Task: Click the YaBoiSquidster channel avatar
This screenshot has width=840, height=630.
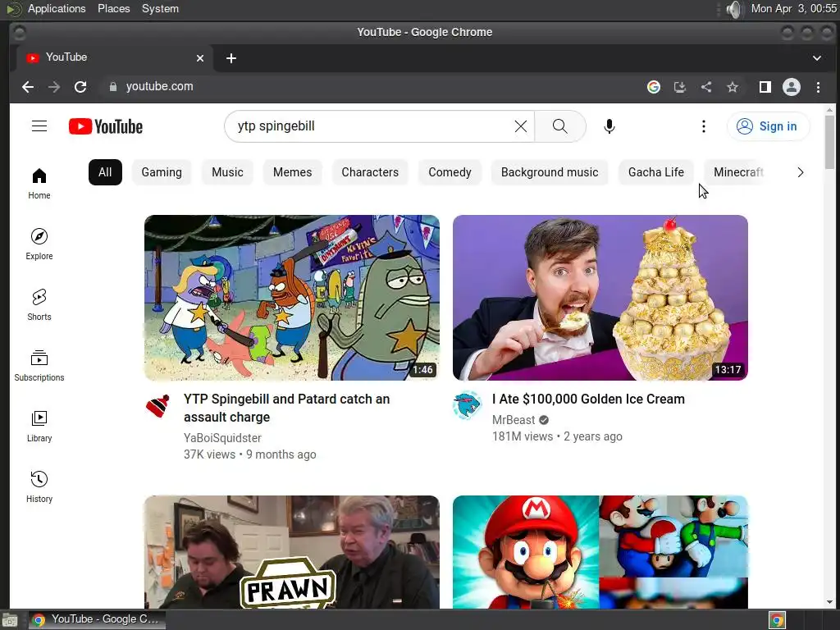Action: [x=157, y=406]
